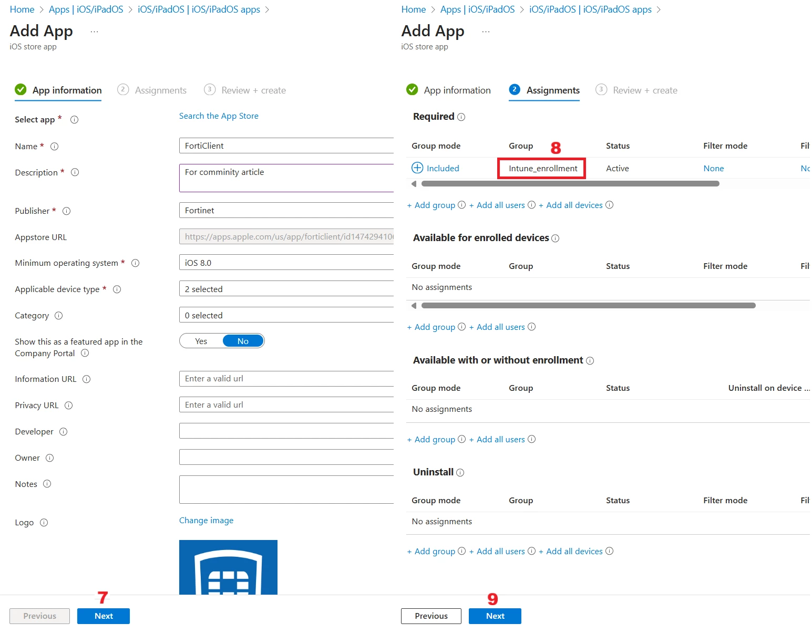Viewport: 812px width, 644px height.
Task: Open Applicable device type 2 selected dropdown
Action: pos(286,288)
